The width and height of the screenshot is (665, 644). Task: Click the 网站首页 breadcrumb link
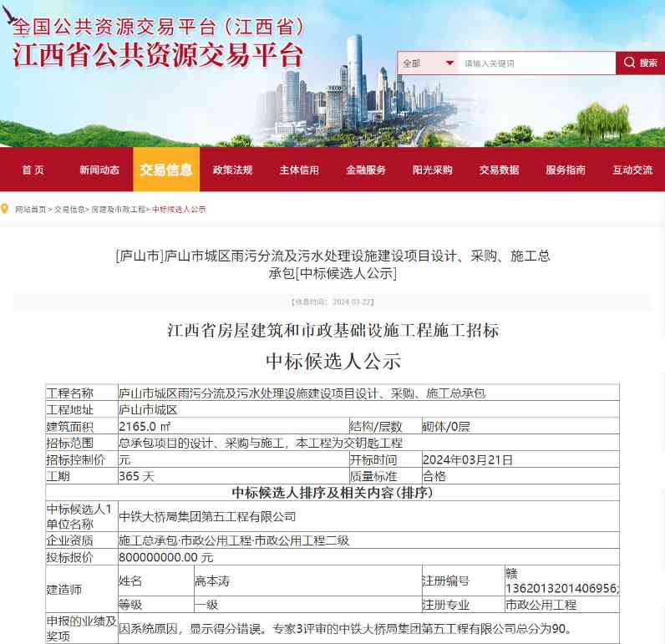31,210
